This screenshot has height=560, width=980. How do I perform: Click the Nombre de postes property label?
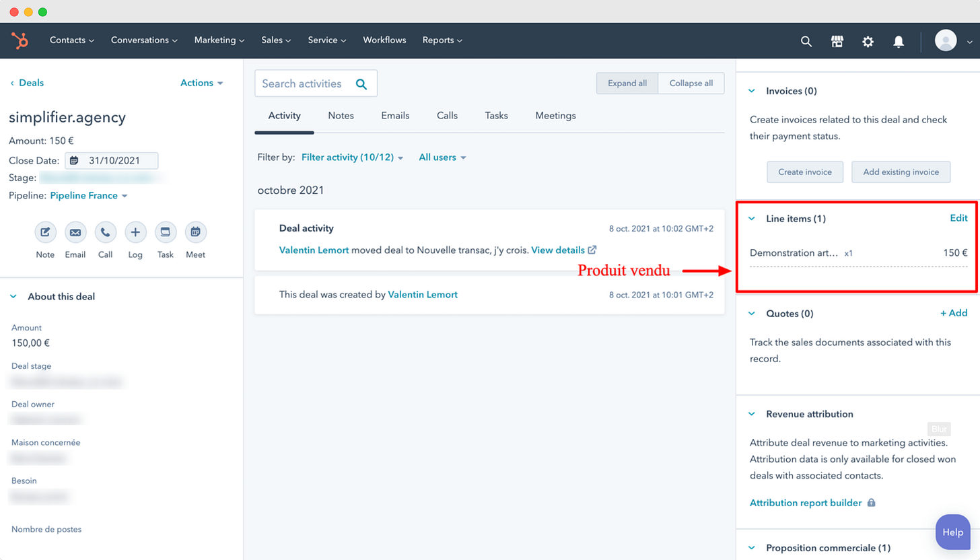point(46,529)
